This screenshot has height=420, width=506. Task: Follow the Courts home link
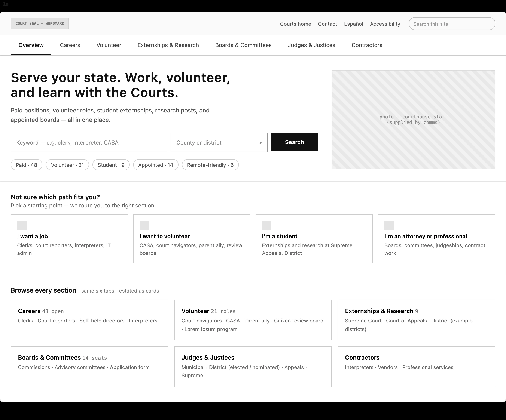(x=295, y=24)
